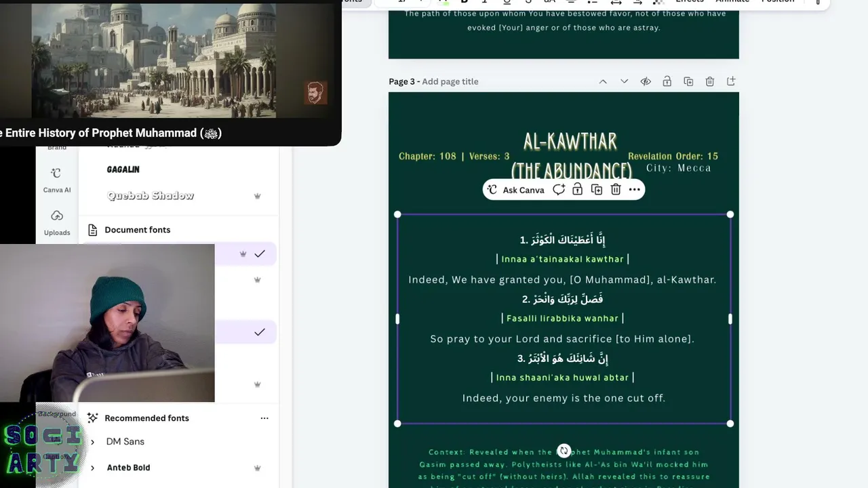868x488 pixels.
Task: Expand the Anteb Bold font family
Action: point(92,468)
